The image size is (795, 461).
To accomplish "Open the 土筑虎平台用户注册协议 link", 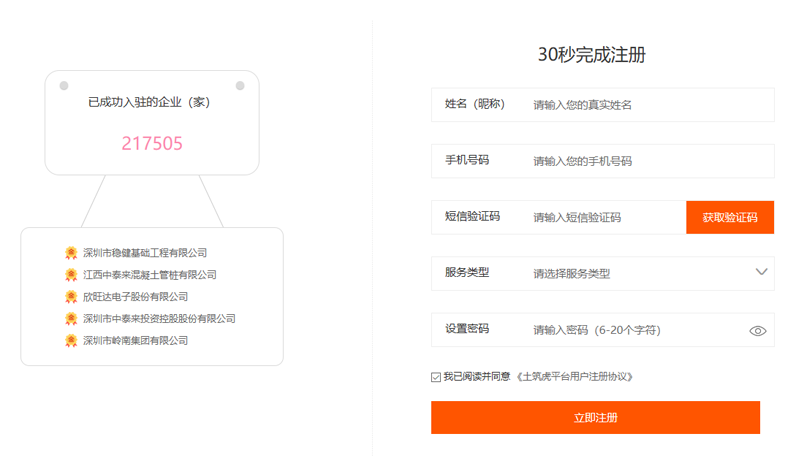I will click(x=575, y=377).
